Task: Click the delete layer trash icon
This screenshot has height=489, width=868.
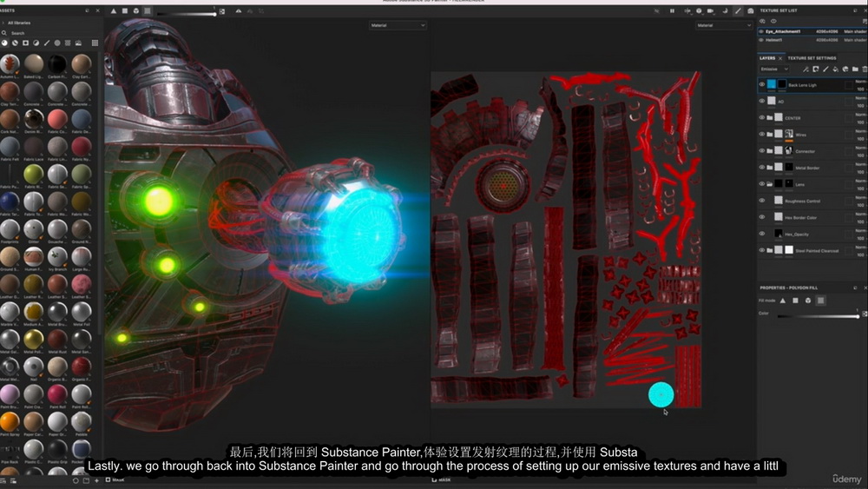Action: point(865,69)
